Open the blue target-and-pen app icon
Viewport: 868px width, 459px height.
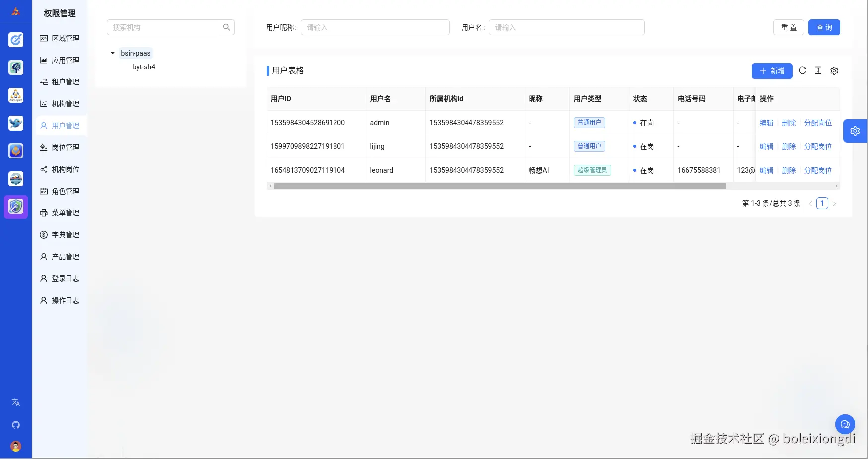click(16, 40)
